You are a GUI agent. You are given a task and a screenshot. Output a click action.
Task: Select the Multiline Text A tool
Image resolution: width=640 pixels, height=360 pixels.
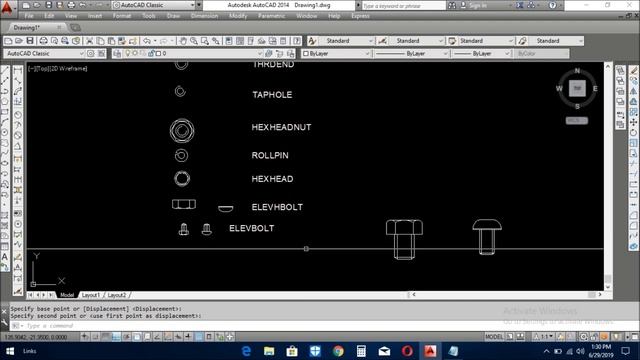pos(5,257)
